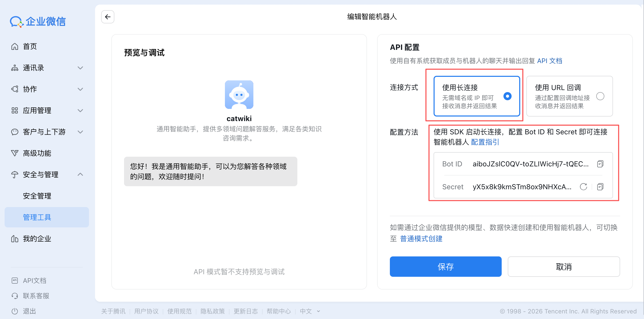The height and width of the screenshot is (319, 644).
Task: Click the 退出 power icon
Action: (14, 311)
